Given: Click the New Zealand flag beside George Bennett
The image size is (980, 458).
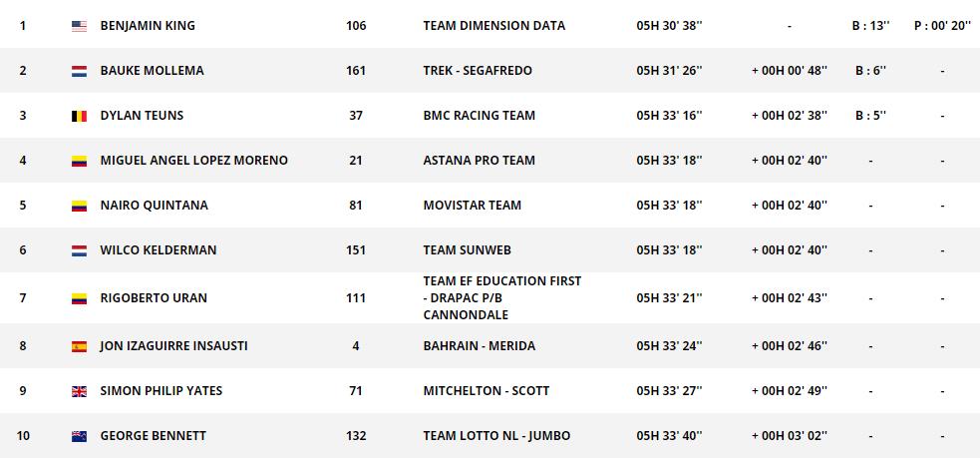Looking at the screenshot, I should (x=80, y=436).
